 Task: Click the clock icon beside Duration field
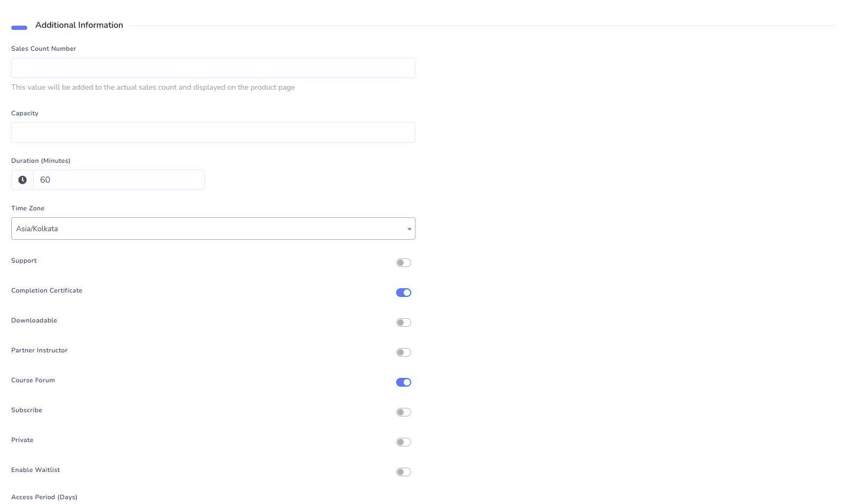click(x=22, y=180)
